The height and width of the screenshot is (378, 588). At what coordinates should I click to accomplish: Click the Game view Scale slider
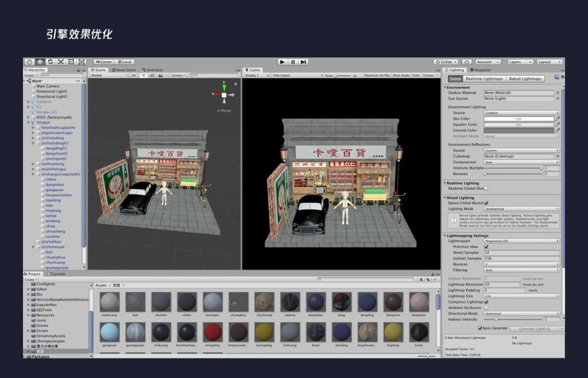(x=342, y=75)
